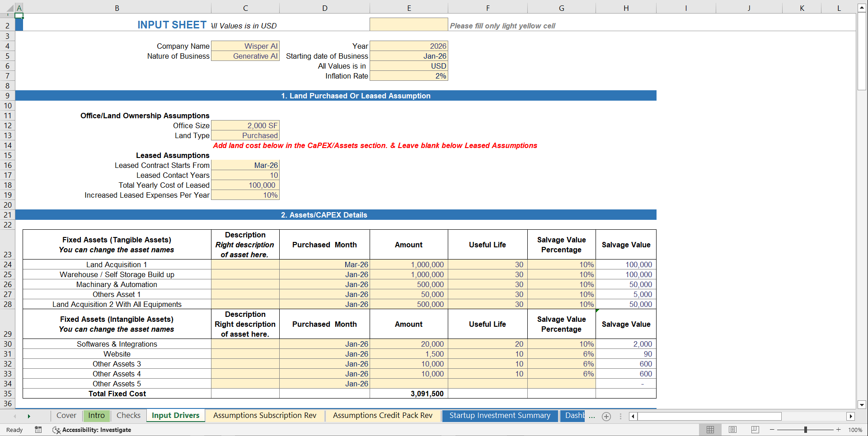
Task: Select the green cell selection in column A
Action: click(x=19, y=15)
